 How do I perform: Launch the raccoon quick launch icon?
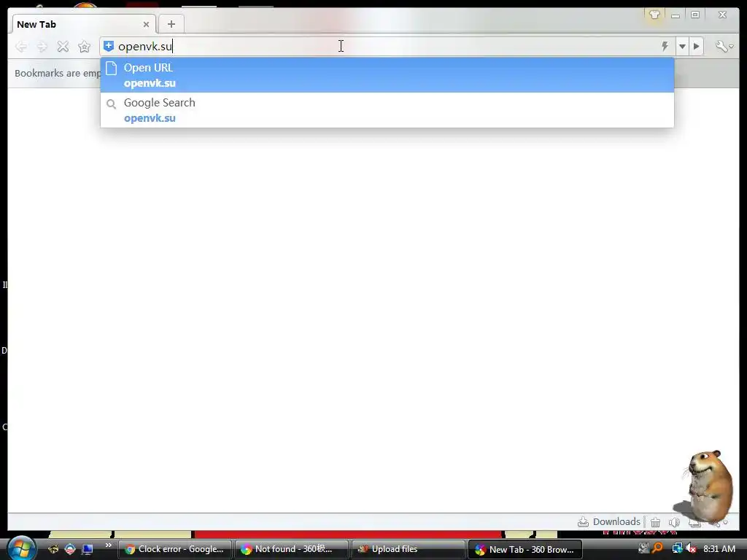(x=53, y=549)
